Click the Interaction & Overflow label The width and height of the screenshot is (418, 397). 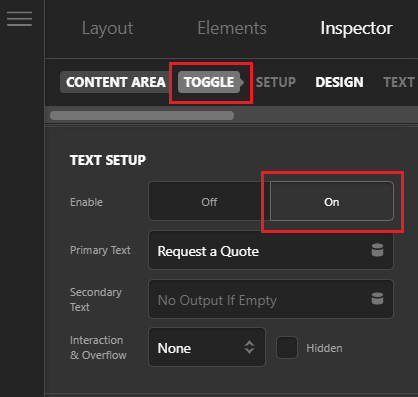coord(98,347)
